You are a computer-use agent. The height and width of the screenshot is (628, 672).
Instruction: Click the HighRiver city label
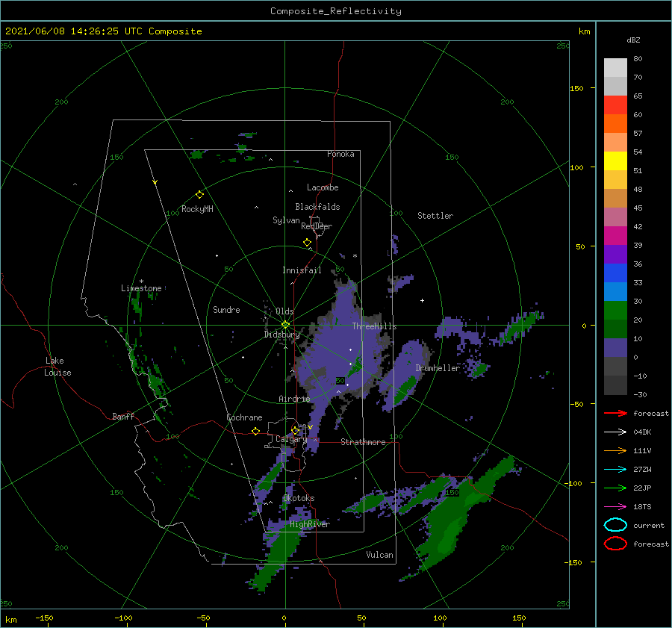pyautogui.click(x=309, y=524)
